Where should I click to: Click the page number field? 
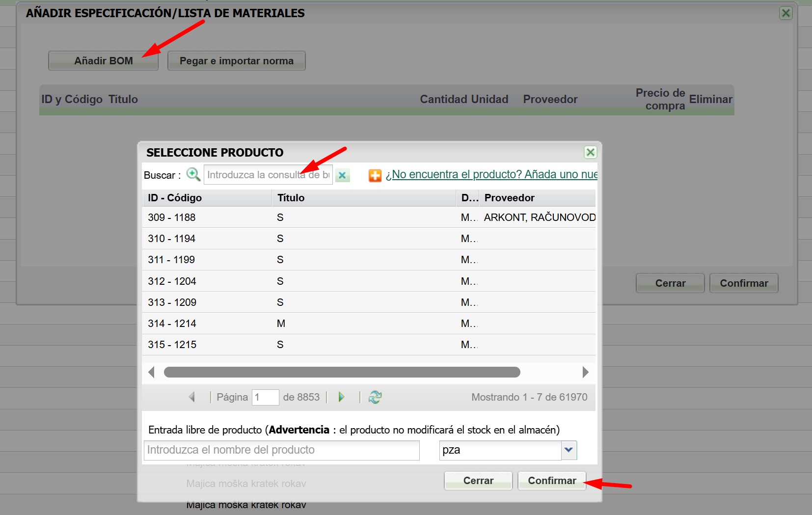coord(265,397)
